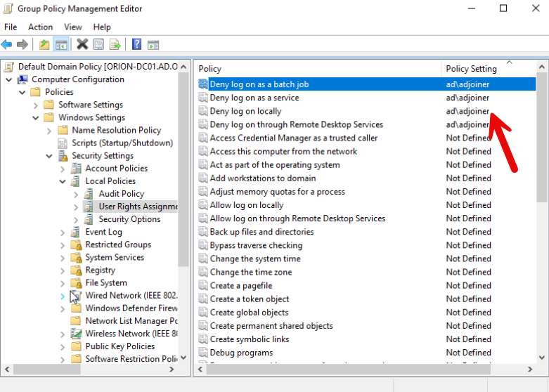The height and width of the screenshot is (392, 549).
Task: Collapse the Windows Settings node
Action: pyautogui.click(x=35, y=117)
